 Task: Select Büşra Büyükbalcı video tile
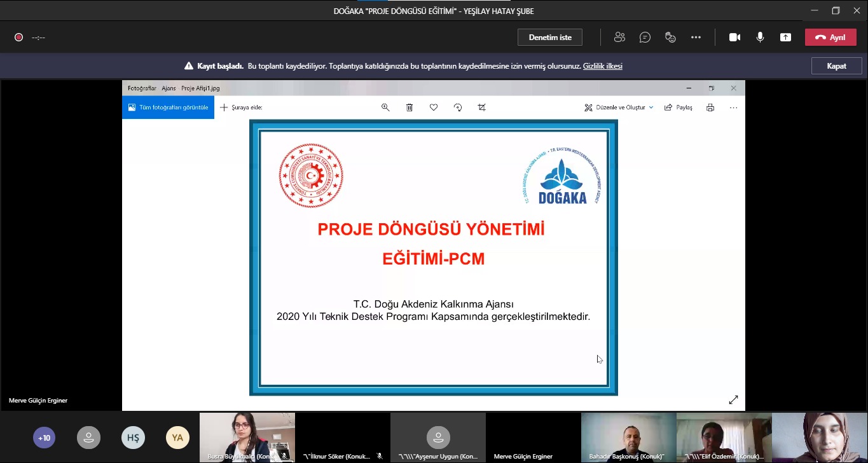point(247,438)
